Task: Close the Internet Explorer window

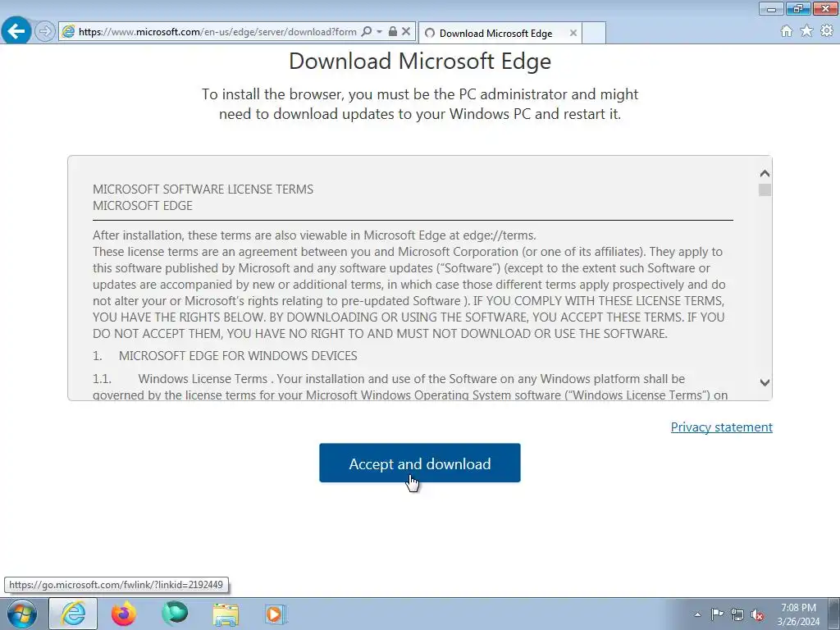Action: [x=825, y=8]
